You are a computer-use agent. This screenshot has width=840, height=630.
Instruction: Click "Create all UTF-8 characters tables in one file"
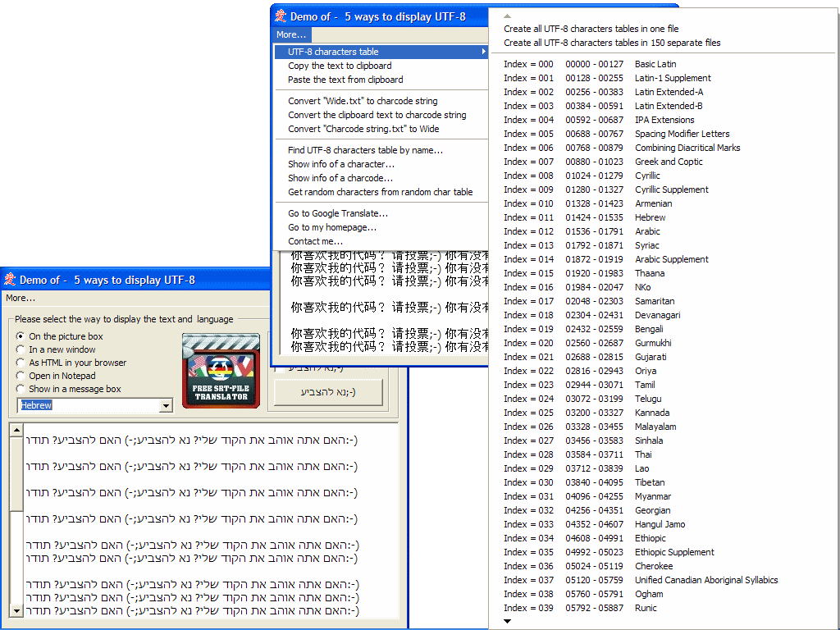click(x=591, y=29)
